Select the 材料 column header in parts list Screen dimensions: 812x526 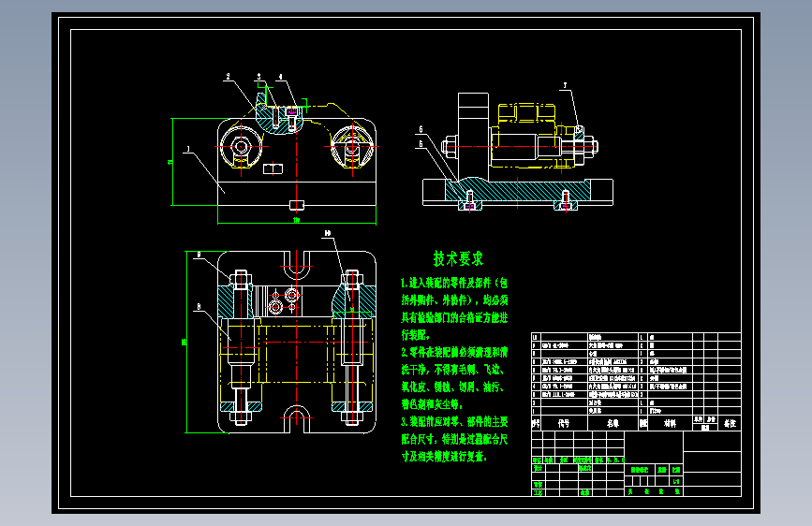click(x=670, y=423)
